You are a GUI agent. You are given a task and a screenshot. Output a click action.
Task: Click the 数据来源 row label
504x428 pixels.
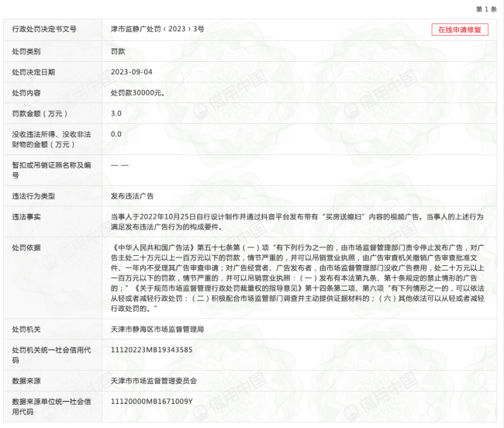tap(28, 381)
